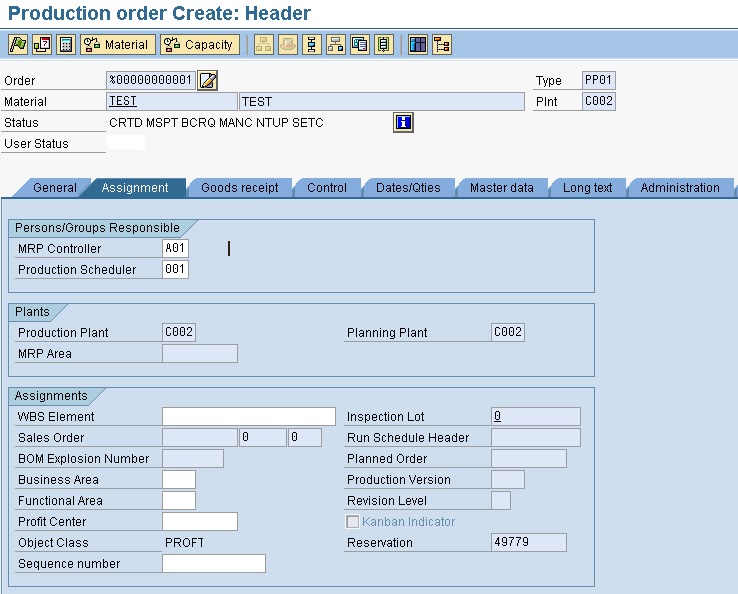Image resolution: width=738 pixels, height=594 pixels.
Task: Click the BOM Explosion Number field
Action: (x=193, y=458)
